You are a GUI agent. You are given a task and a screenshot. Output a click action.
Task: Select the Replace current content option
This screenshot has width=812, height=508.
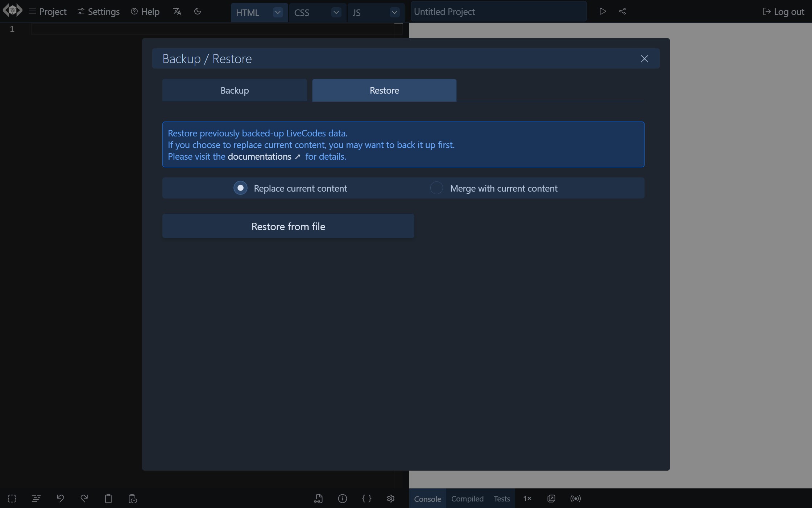pyautogui.click(x=240, y=188)
